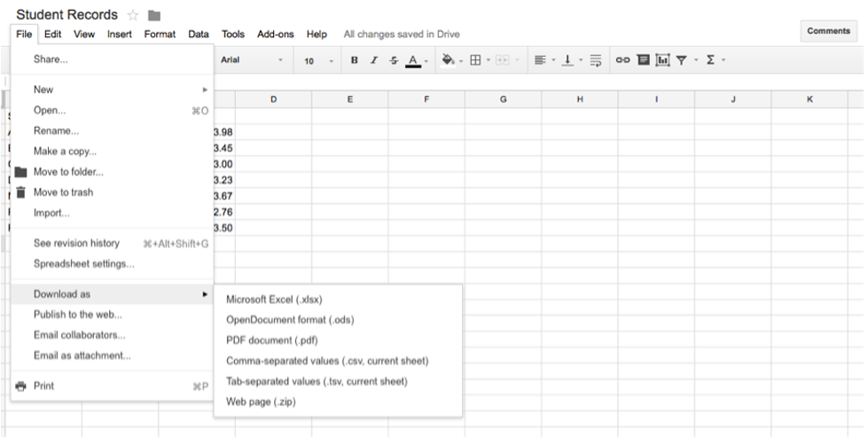This screenshot has height=439, width=868.
Task: Open the View menu
Action: (x=84, y=35)
